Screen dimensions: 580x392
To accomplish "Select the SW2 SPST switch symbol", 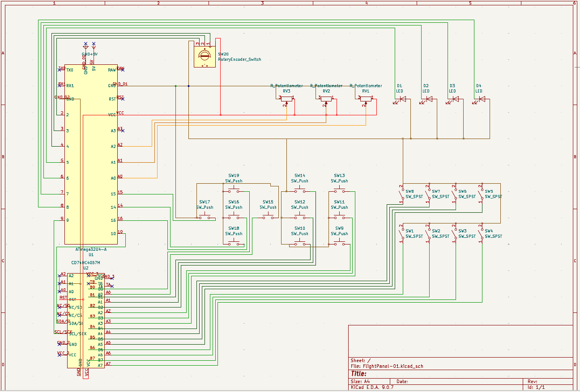I will click(428, 234).
